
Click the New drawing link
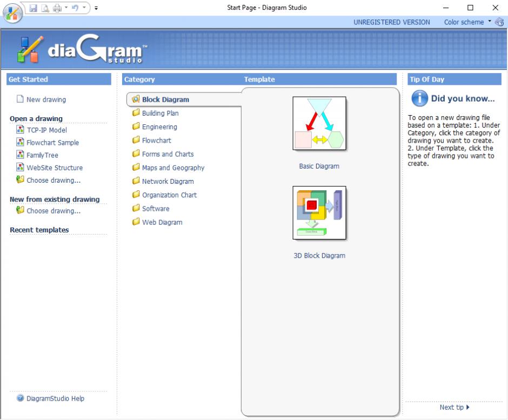click(46, 99)
